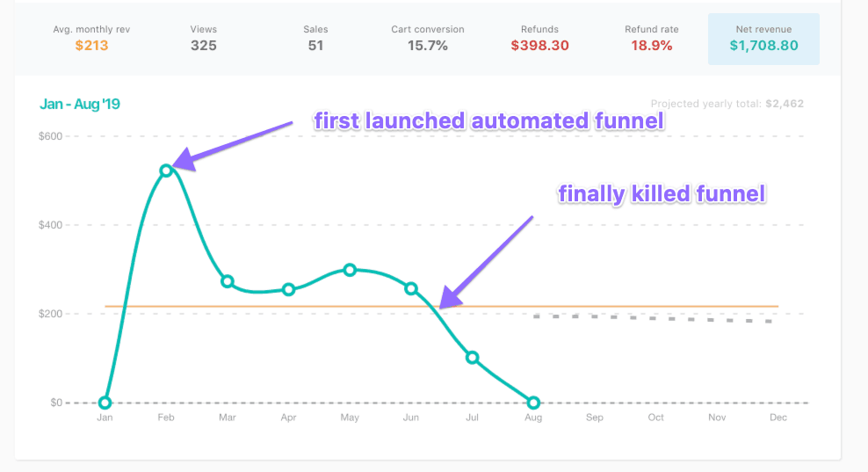The image size is (868, 472).
Task: Select the Apr data point
Action: point(288,289)
